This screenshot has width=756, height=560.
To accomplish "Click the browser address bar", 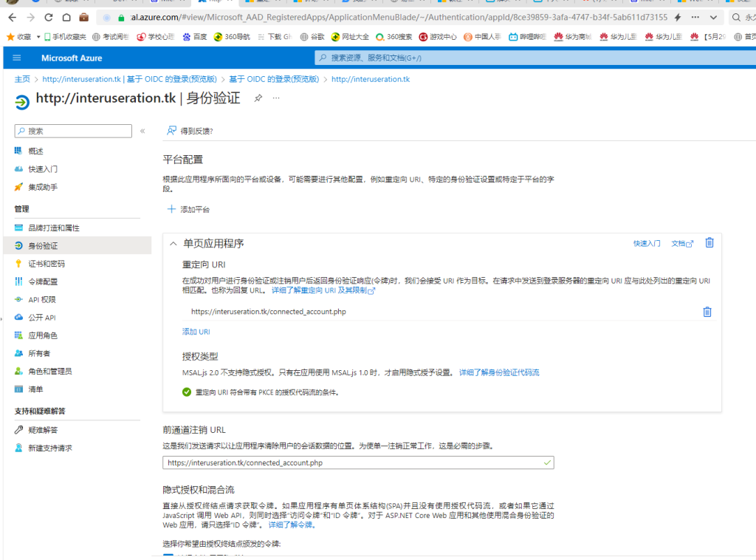I will point(399,18).
